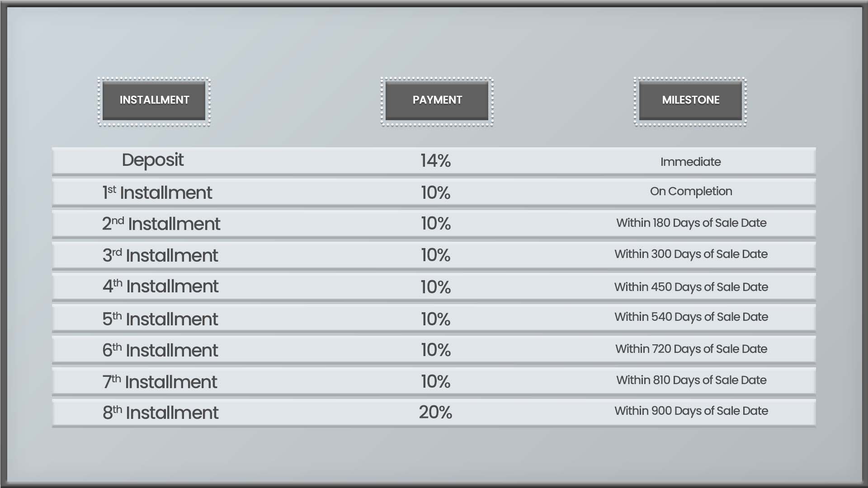The width and height of the screenshot is (868, 488).
Task: Click the Immediate milestone text
Action: click(x=690, y=162)
